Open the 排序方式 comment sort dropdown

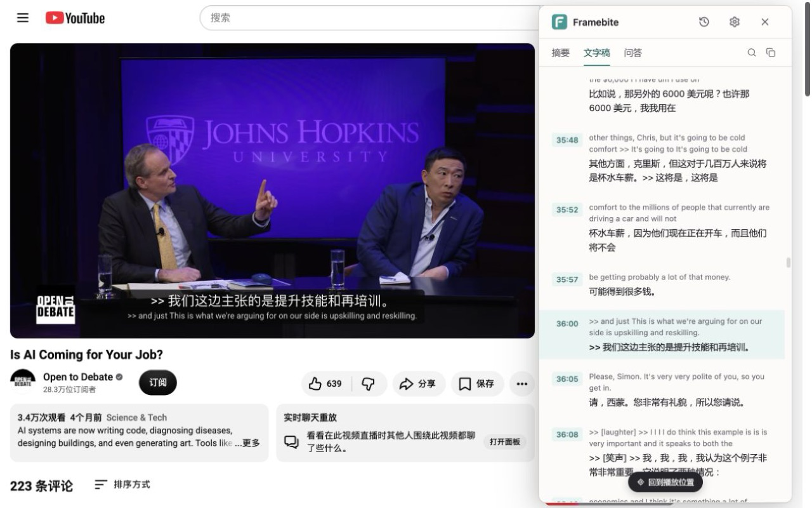click(x=122, y=485)
